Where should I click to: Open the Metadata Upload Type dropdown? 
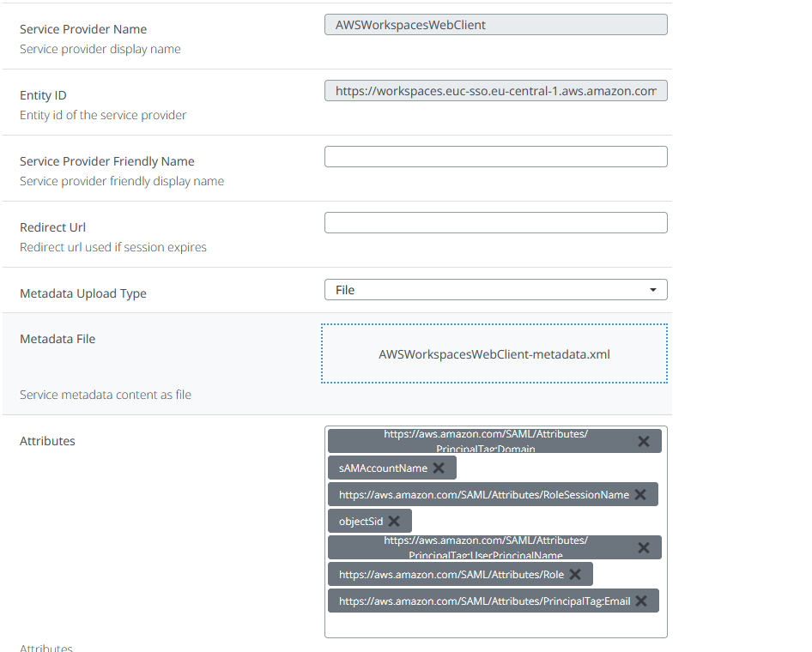tap(495, 290)
